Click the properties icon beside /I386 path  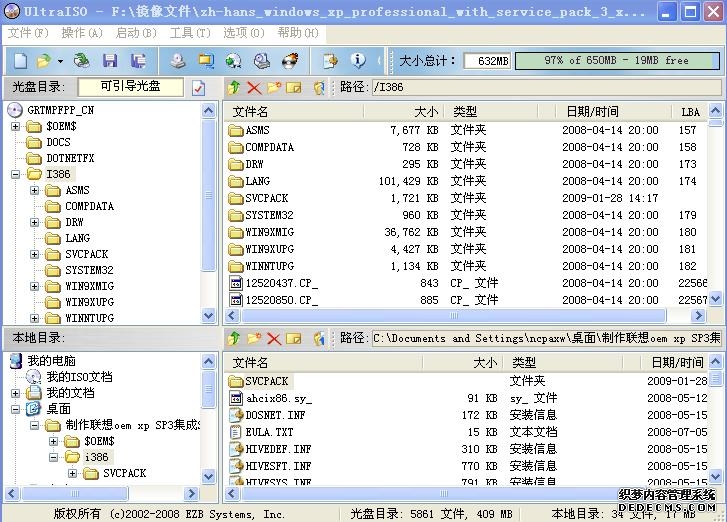(x=319, y=87)
